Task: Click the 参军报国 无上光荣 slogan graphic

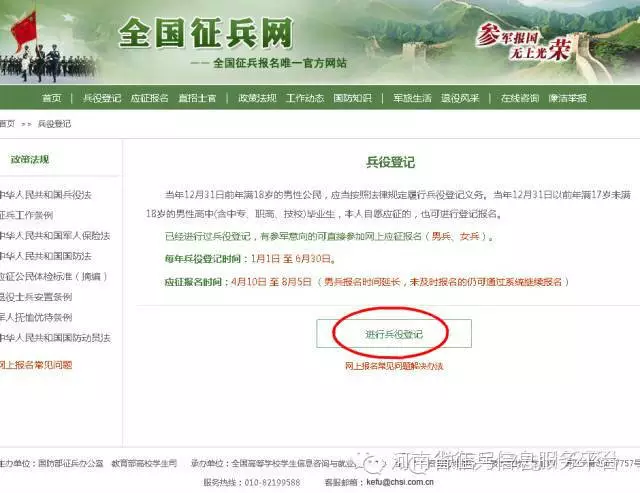Action: tap(524, 42)
